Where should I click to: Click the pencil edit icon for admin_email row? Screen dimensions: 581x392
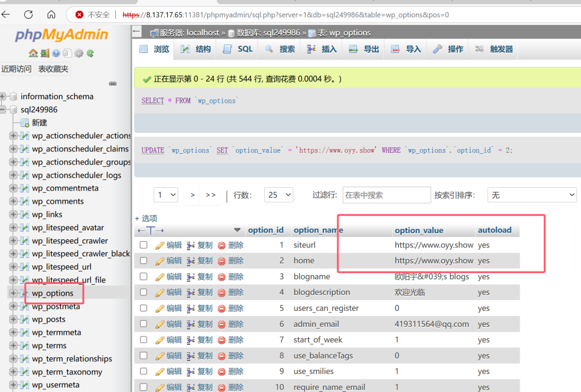(159, 324)
